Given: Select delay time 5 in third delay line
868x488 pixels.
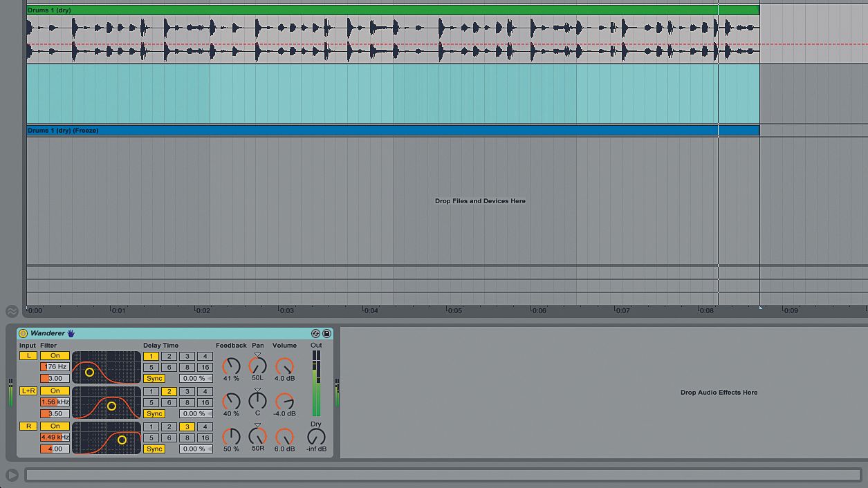Looking at the screenshot, I should tap(151, 438).
